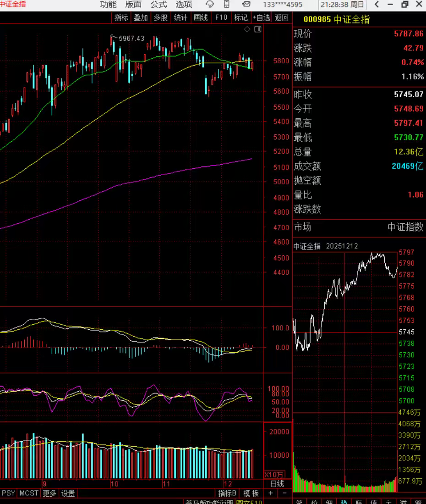Image resolution: width=426 pixels, height=504 pixels.
Task: Click the 5967.43 high price marker
Action: coord(131,39)
